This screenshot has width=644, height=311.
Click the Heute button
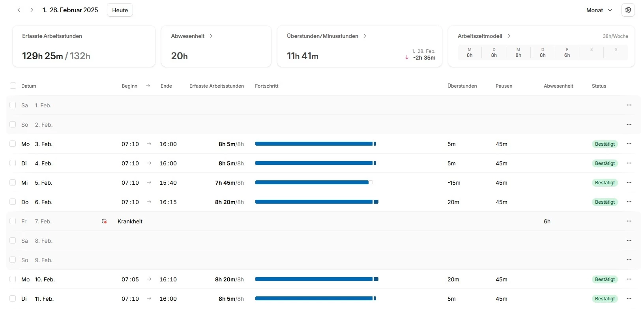pyautogui.click(x=120, y=10)
